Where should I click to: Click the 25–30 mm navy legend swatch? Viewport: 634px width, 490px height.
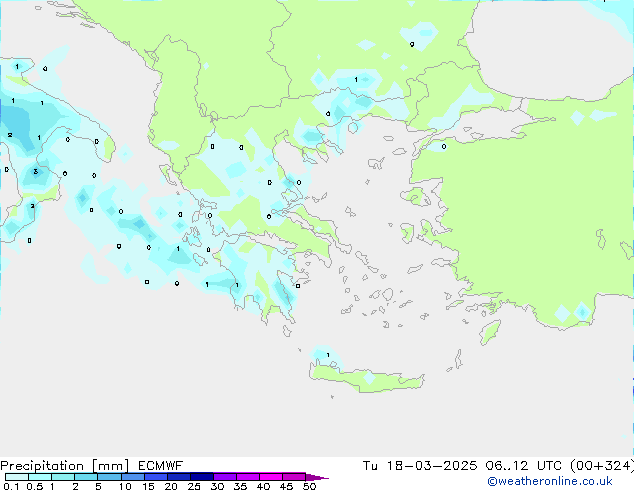tap(201, 477)
